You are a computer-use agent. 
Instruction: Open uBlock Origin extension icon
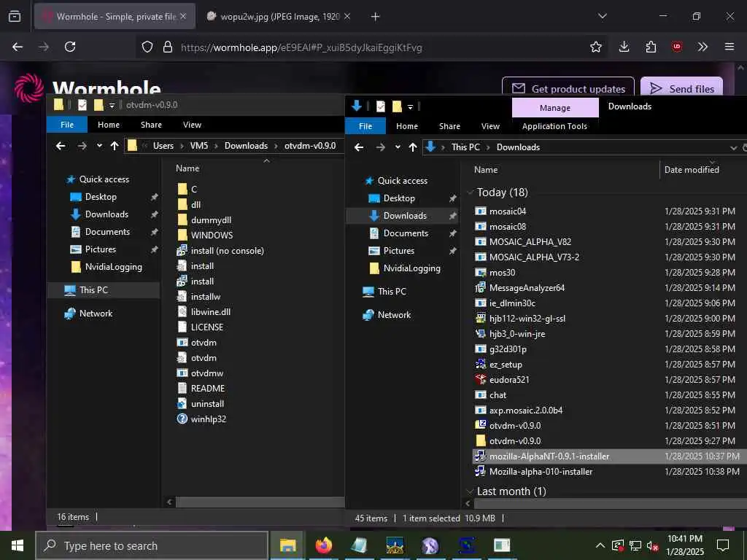point(676,47)
